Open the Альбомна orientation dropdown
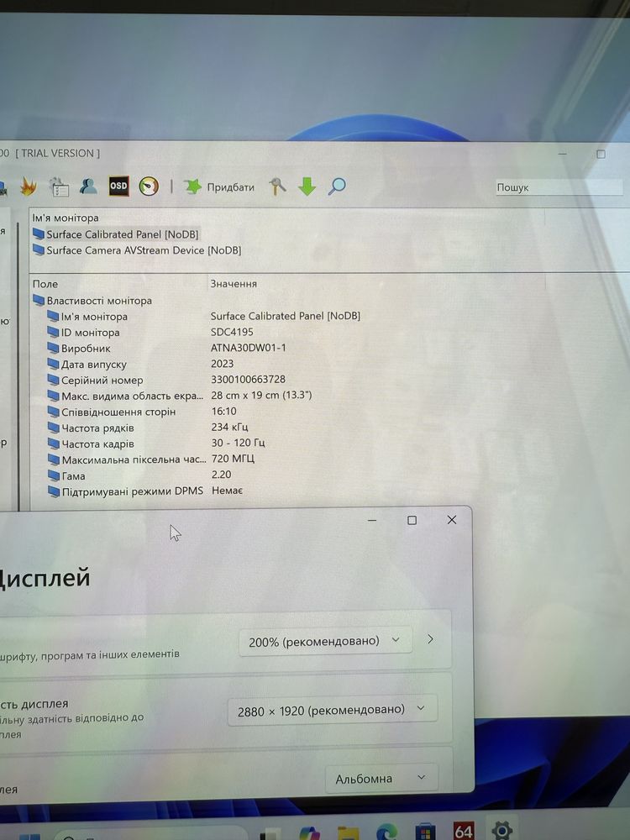The image size is (630, 840). pos(381,779)
